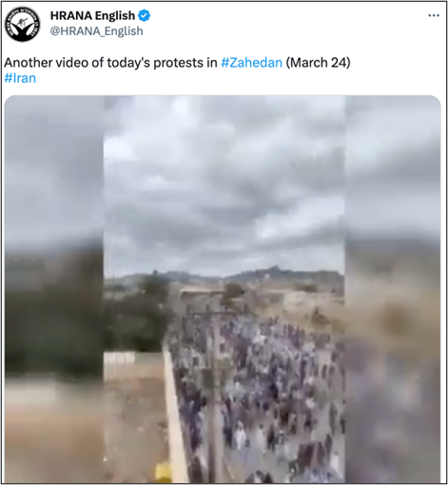Follow the #Zahedan hashtag link
Screen dimensions: 448x485
251,63
